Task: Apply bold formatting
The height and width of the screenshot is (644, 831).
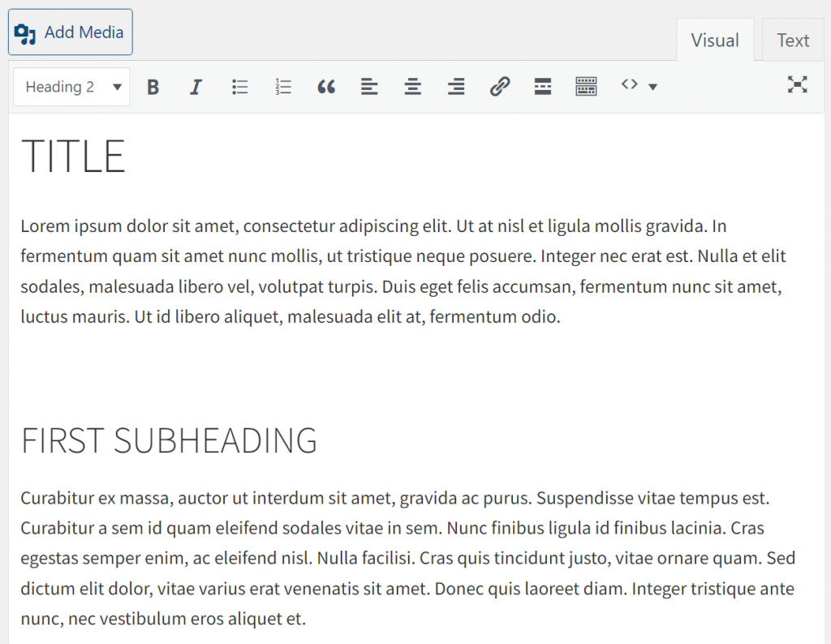Action: [x=153, y=85]
